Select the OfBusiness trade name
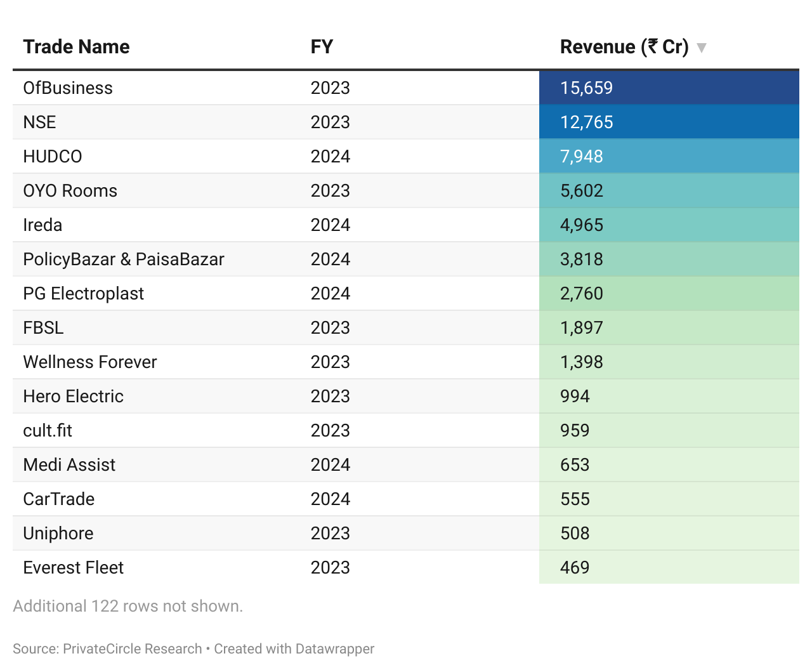 [x=68, y=88]
